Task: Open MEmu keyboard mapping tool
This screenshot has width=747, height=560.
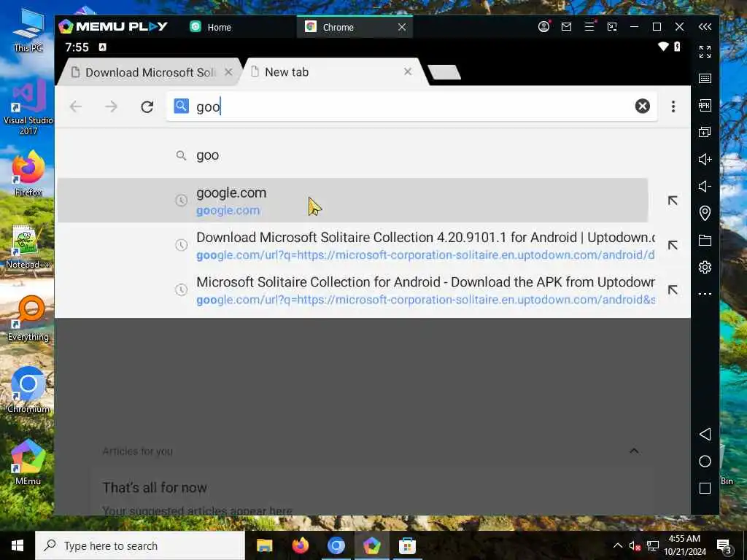Action: pos(705,79)
